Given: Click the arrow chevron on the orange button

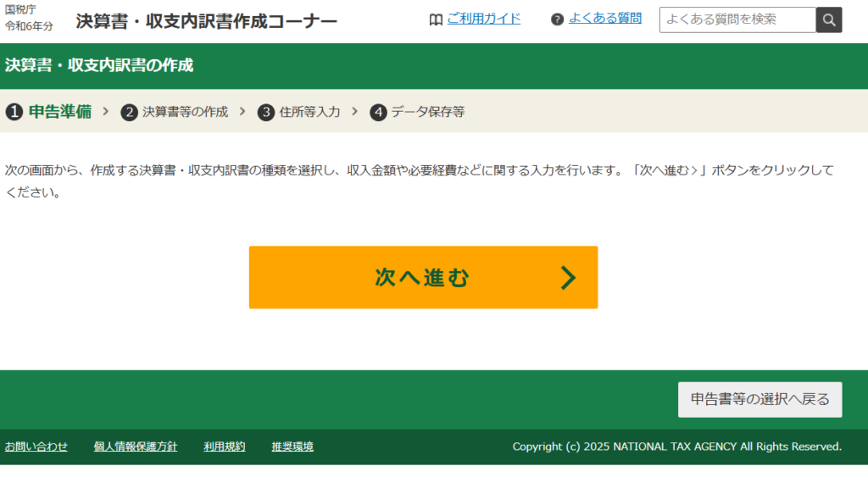Looking at the screenshot, I should pos(568,277).
